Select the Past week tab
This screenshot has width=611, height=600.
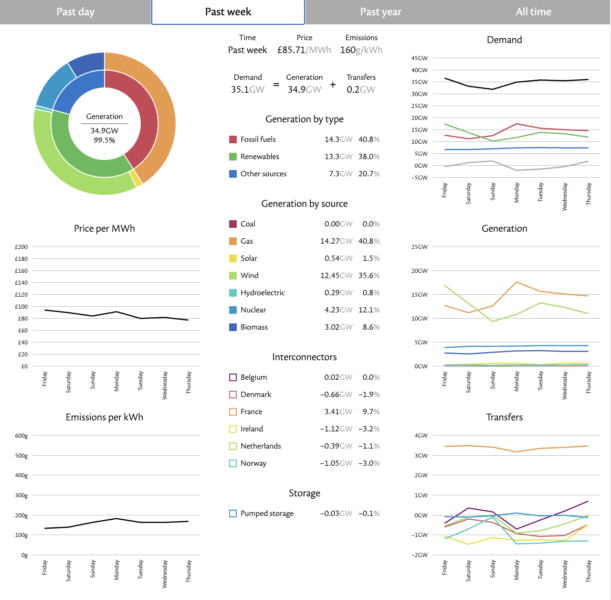pos(228,12)
